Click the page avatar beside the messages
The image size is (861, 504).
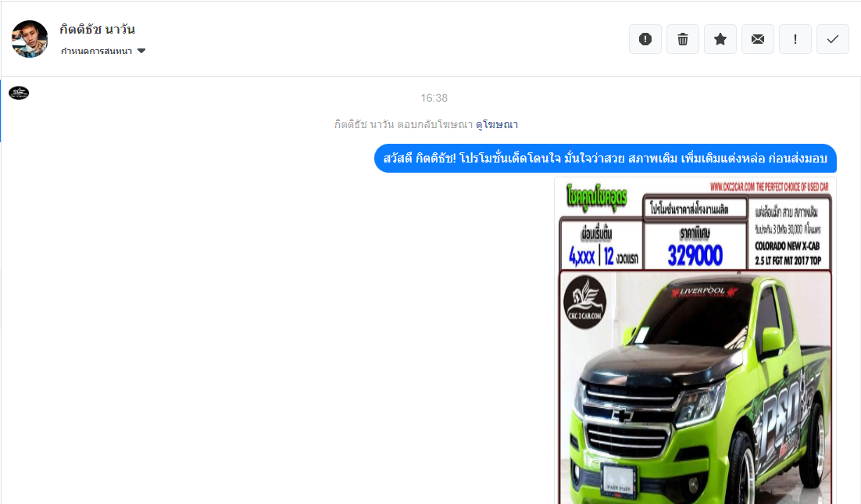[19, 93]
